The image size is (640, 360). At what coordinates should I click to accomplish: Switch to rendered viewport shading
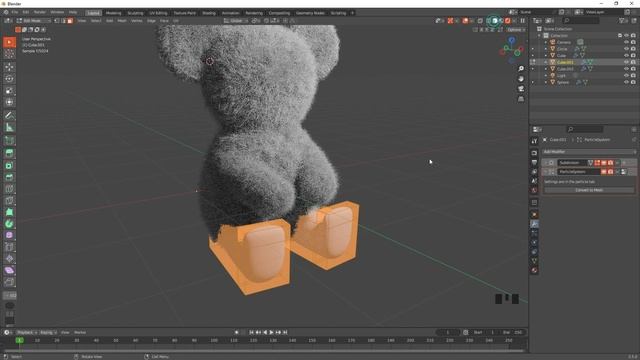(507, 20)
